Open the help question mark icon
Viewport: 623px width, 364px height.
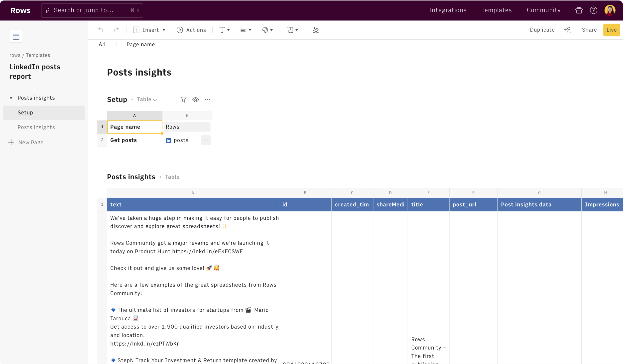click(x=593, y=10)
